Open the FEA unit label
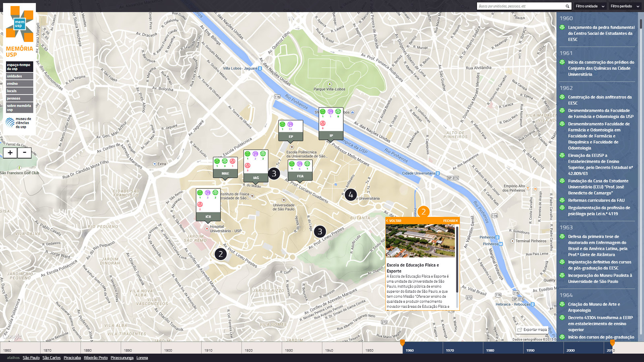Viewport: 644px width, 362px height. coord(300,176)
